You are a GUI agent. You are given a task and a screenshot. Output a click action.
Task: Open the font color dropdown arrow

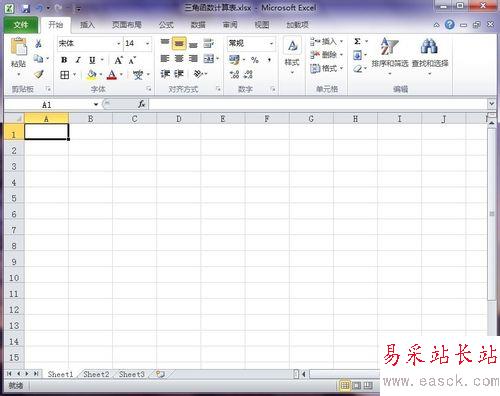(121, 75)
